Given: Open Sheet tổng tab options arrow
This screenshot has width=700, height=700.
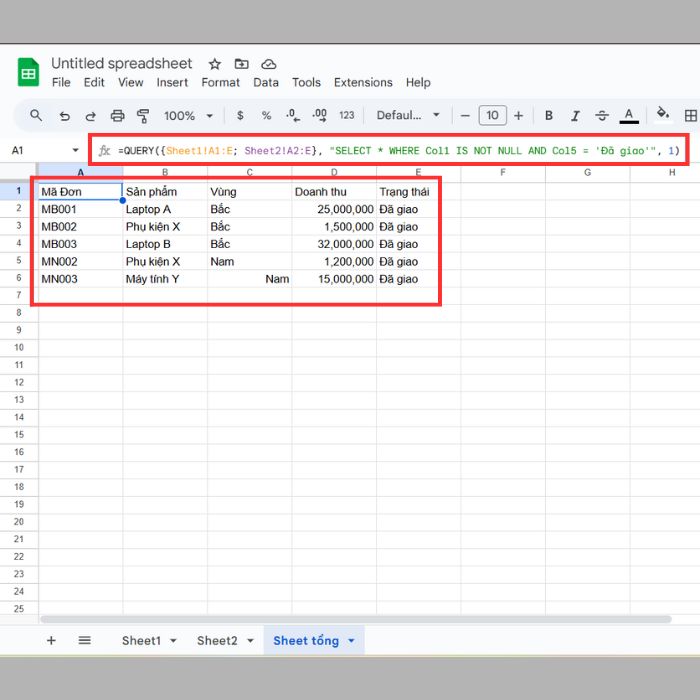Looking at the screenshot, I should (351, 641).
